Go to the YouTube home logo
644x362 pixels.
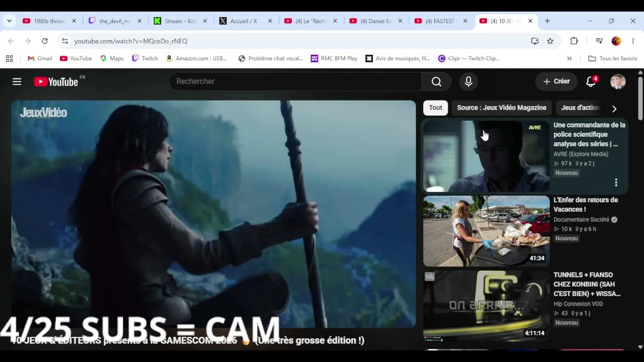[x=56, y=81]
